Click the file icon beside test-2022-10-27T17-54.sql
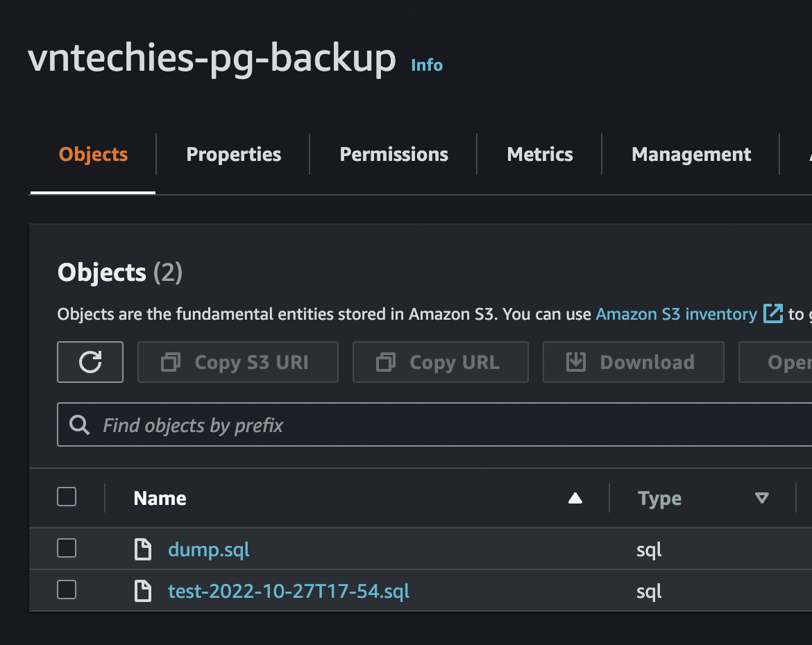 [143, 592]
